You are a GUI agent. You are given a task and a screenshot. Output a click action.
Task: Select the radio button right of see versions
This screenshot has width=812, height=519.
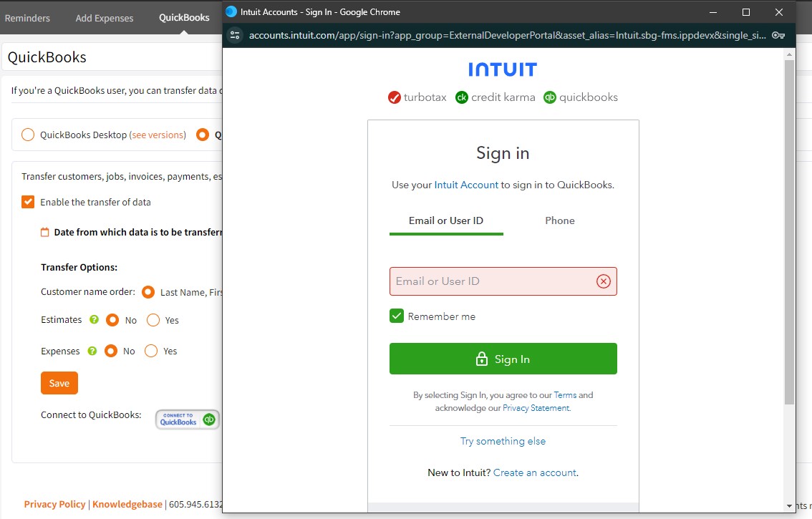(203, 135)
